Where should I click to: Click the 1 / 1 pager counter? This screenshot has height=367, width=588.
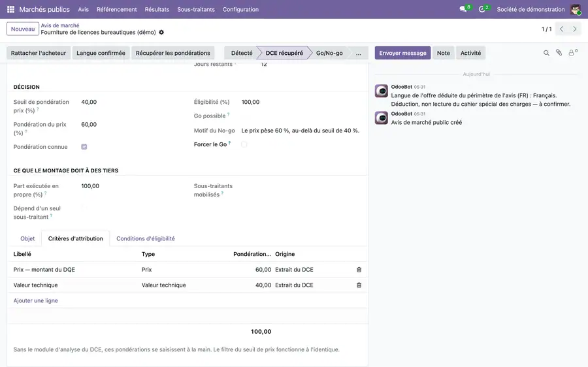tap(546, 29)
